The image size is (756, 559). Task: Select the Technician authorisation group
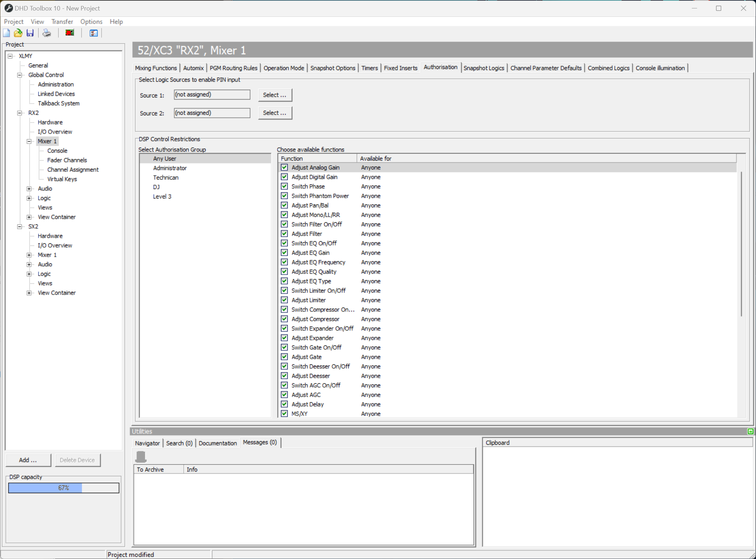tap(166, 177)
